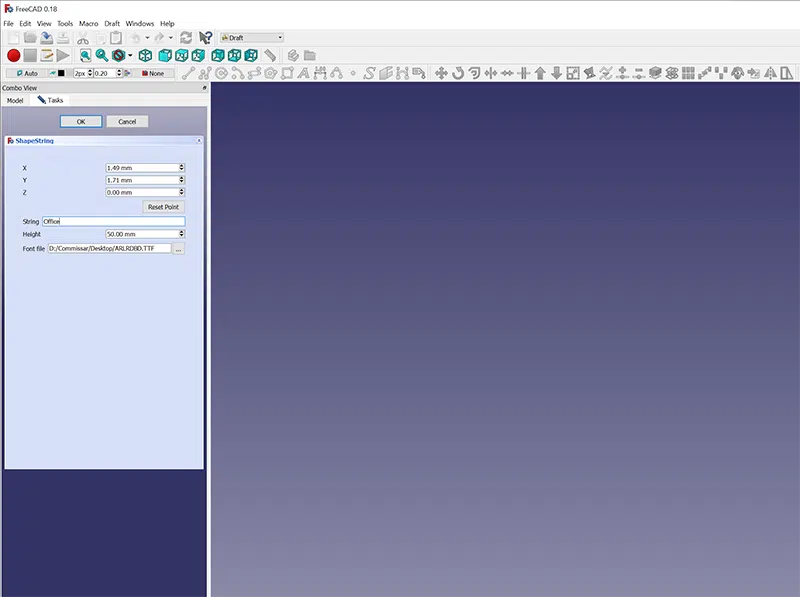
Task: Select the Draft Polygon tool
Action: tap(270, 73)
